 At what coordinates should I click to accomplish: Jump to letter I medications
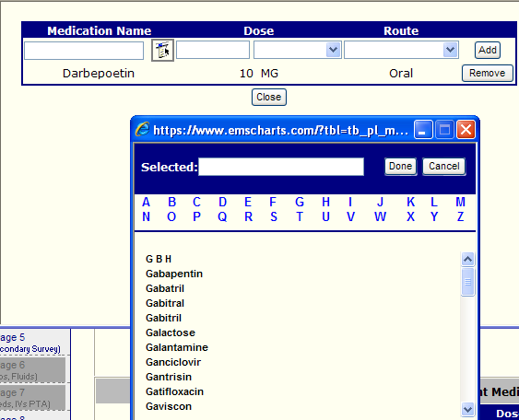[x=350, y=202]
